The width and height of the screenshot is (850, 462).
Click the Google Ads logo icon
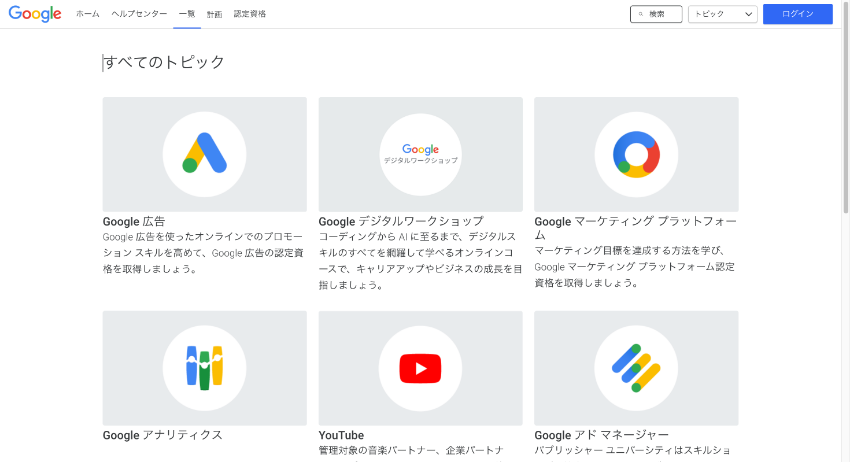click(204, 153)
